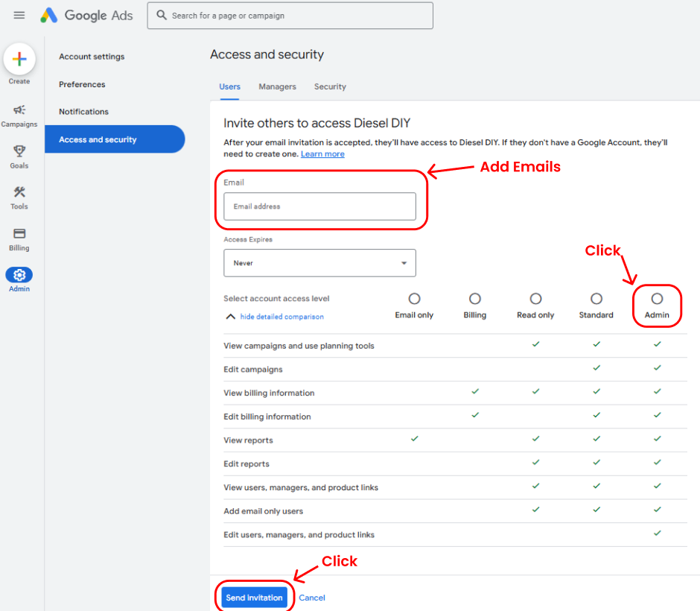Click the Send invitation button

tap(254, 598)
